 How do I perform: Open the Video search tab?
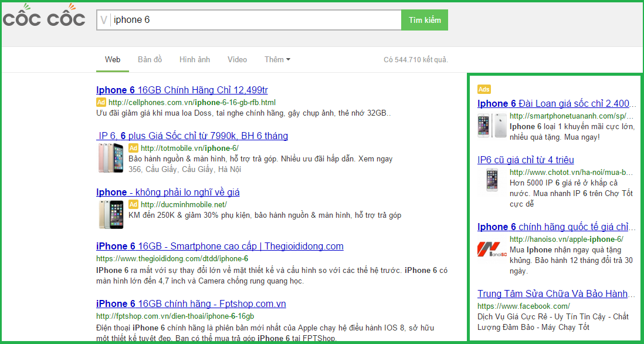point(237,59)
